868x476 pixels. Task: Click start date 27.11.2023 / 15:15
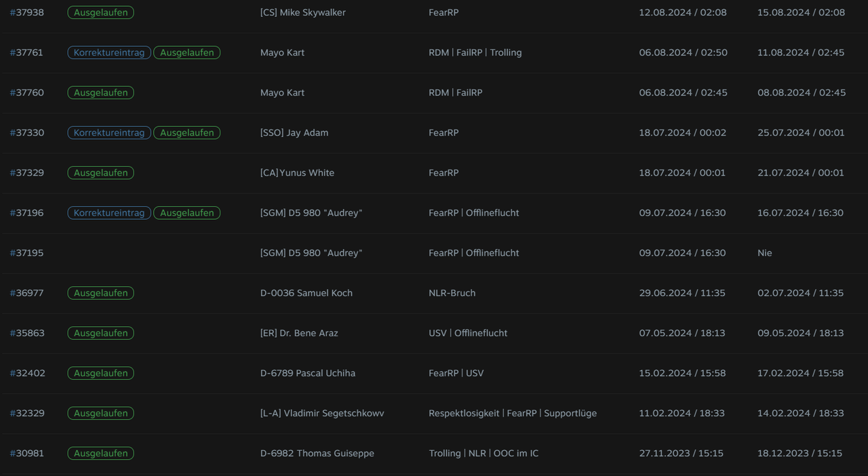(x=682, y=452)
